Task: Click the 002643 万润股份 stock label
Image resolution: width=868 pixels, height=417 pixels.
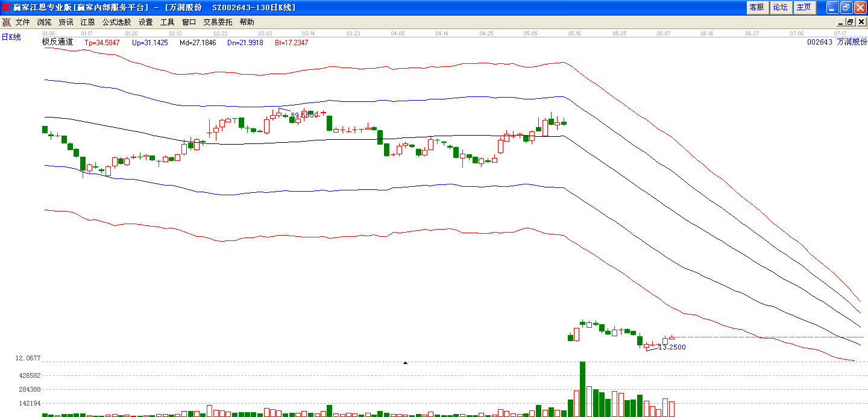Action: click(837, 42)
